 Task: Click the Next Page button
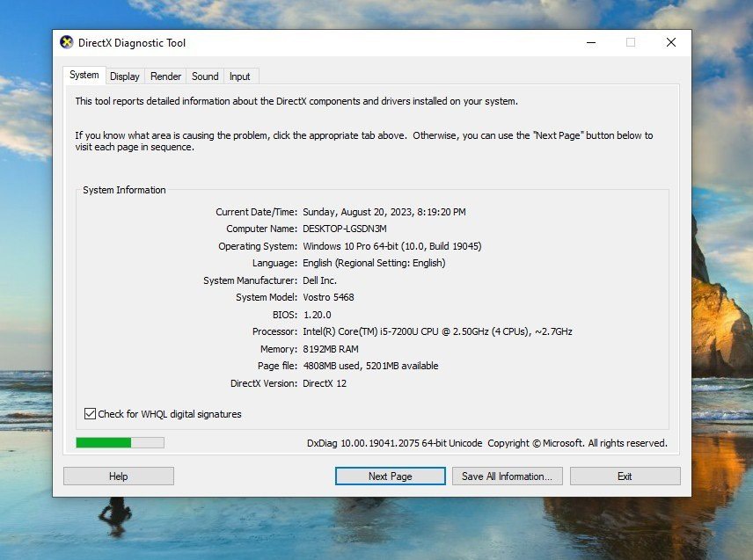point(390,476)
